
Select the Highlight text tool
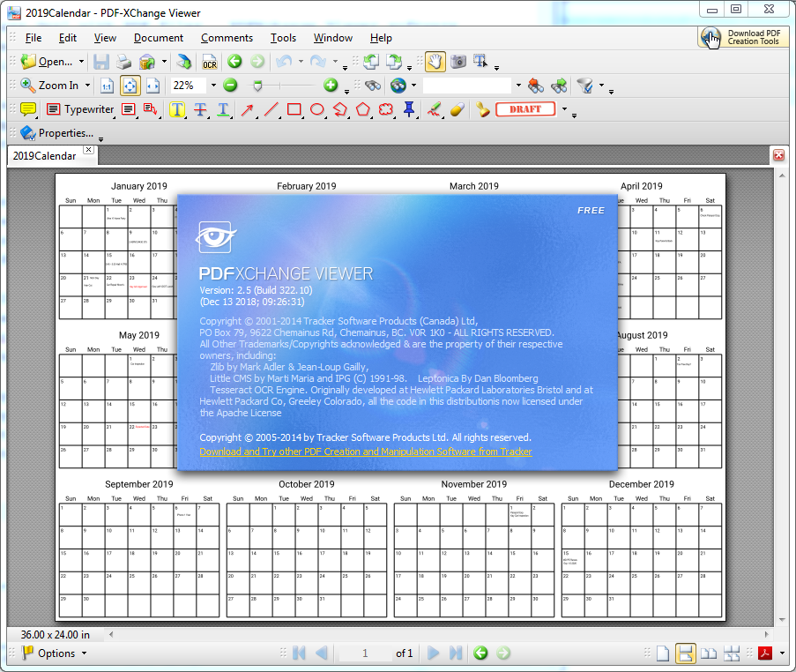click(176, 109)
